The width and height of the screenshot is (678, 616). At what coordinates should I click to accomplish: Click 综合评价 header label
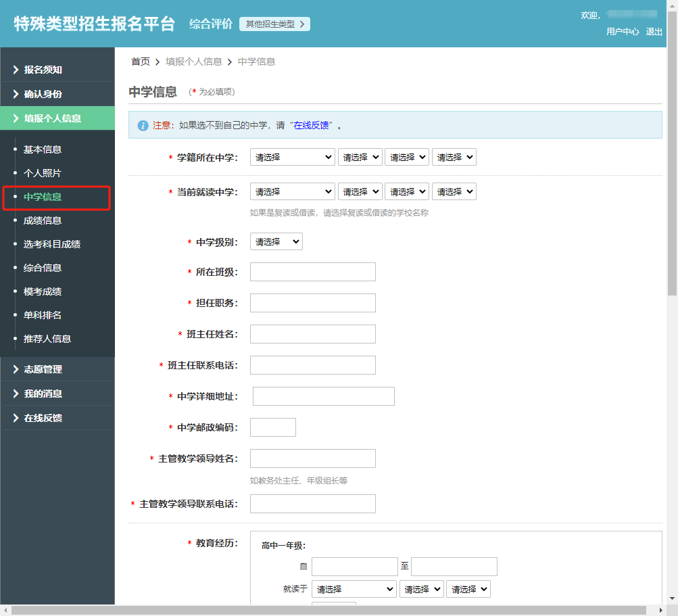coord(211,24)
